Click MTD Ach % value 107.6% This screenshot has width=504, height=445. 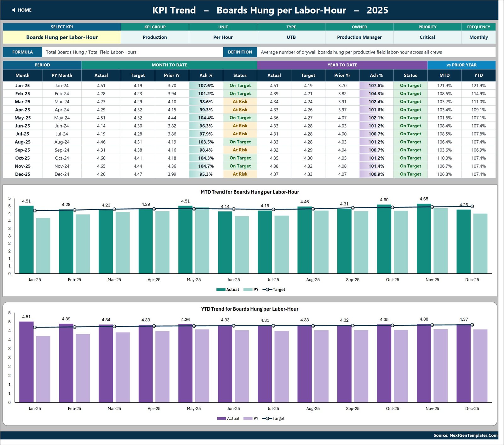[x=206, y=86]
